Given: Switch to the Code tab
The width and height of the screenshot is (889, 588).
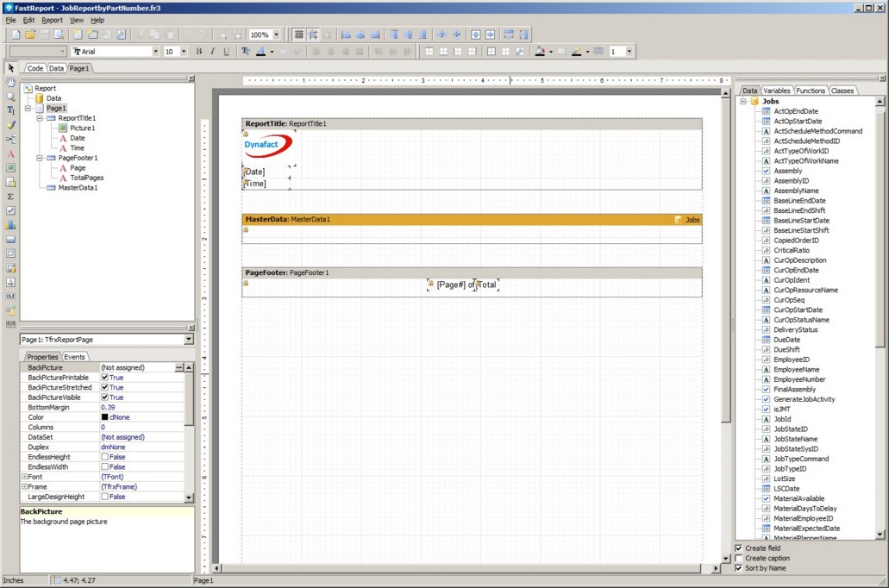Looking at the screenshot, I should pyautogui.click(x=35, y=68).
